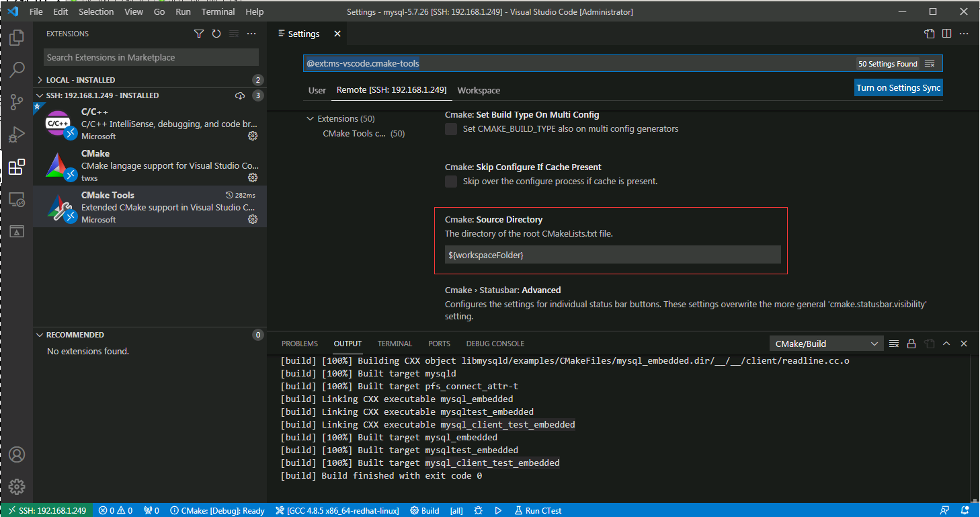
Task: Open manage gear for CMake Tools extension
Action: click(x=253, y=219)
